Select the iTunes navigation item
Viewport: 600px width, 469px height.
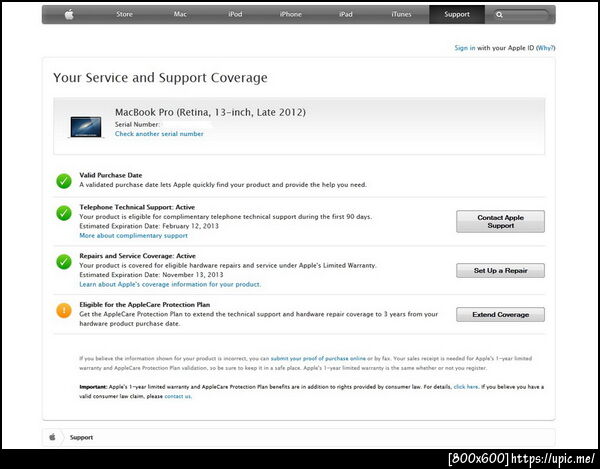point(401,14)
